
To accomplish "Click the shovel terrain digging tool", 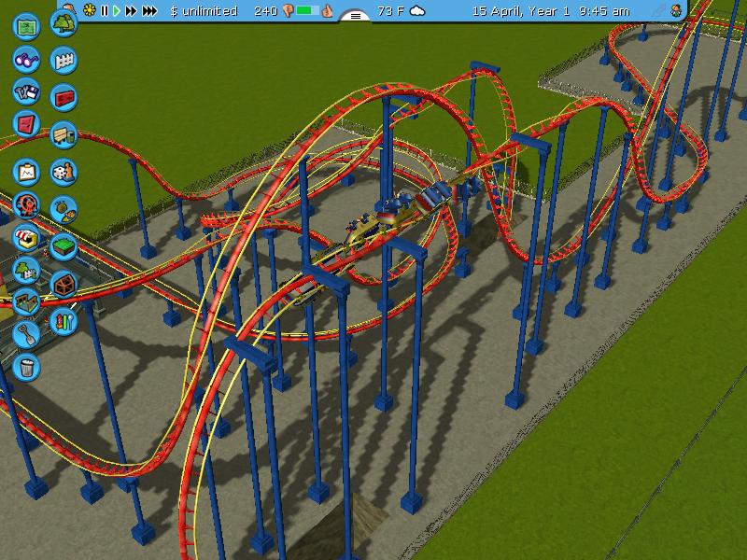I will tap(26, 333).
